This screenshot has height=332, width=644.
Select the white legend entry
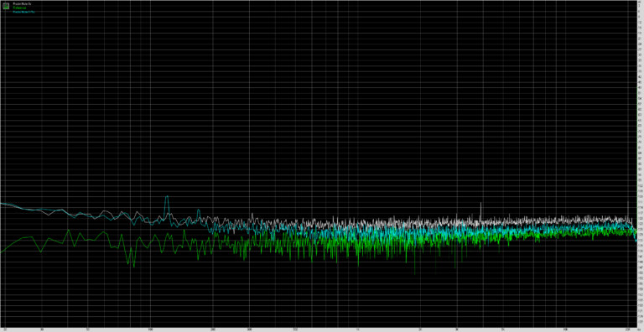click(x=22, y=3)
